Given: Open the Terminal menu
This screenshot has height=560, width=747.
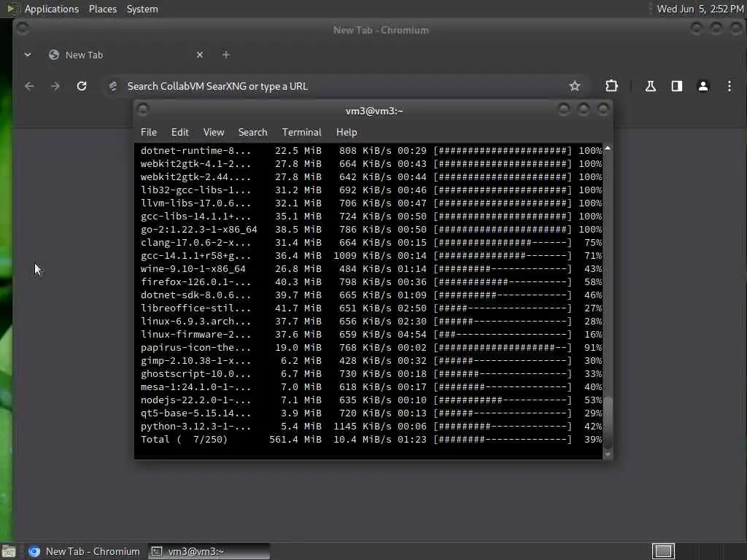Looking at the screenshot, I should 301,133.
